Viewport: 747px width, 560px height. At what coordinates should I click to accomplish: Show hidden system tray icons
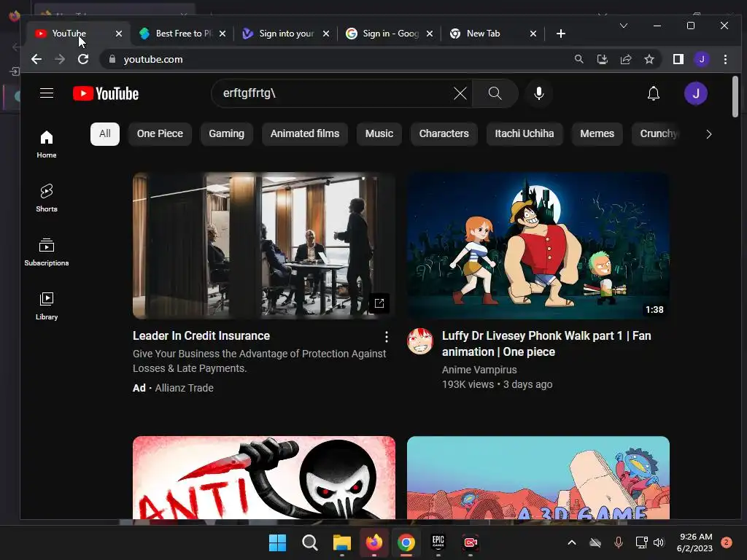pos(572,542)
